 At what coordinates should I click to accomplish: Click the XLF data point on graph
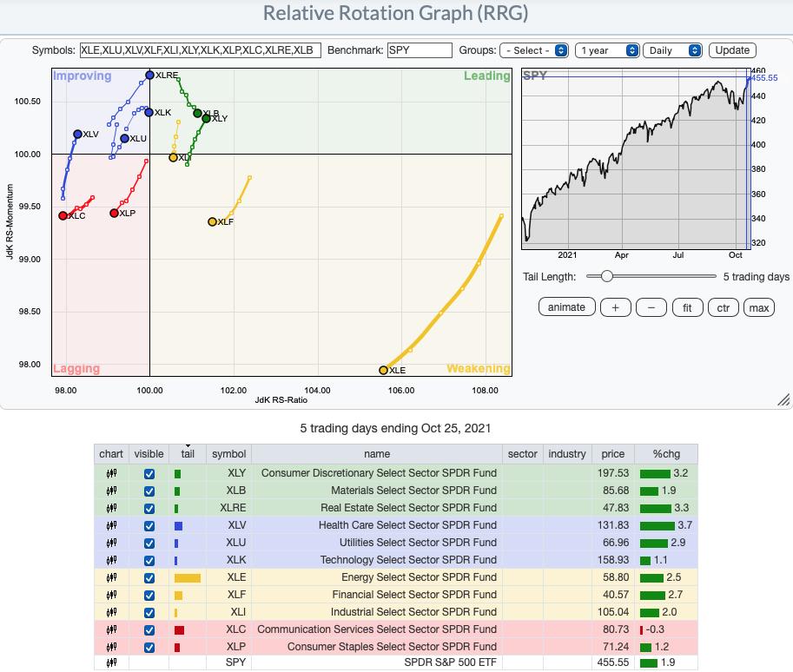tap(213, 222)
